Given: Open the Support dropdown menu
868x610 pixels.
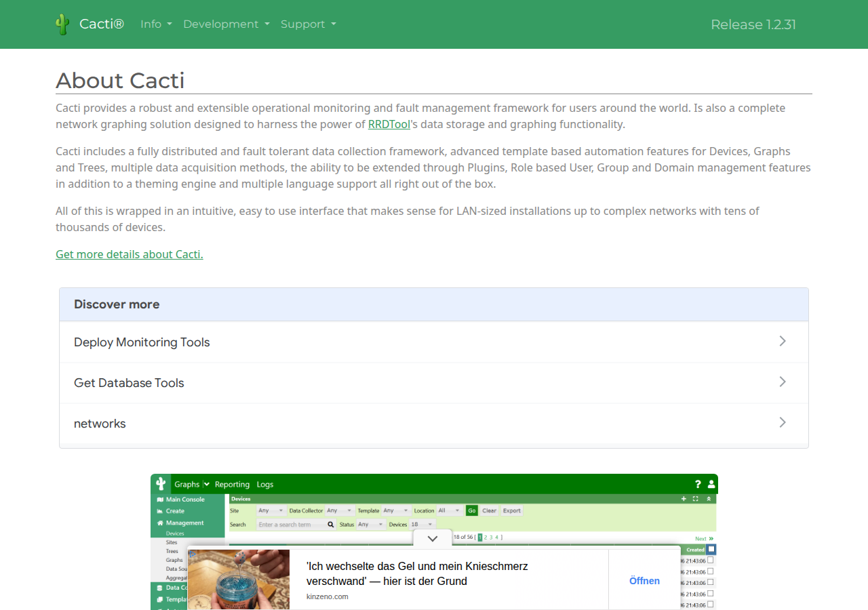Looking at the screenshot, I should [x=309, y=24].
